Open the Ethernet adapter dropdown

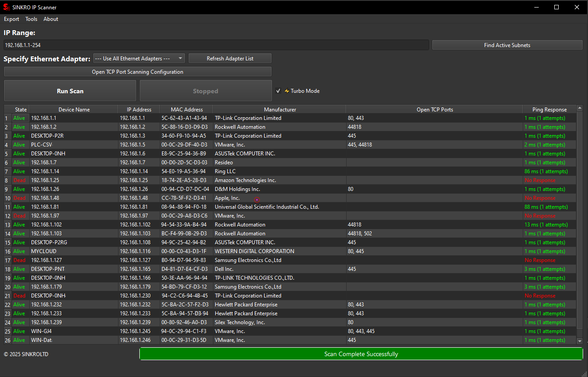point(139,59)
